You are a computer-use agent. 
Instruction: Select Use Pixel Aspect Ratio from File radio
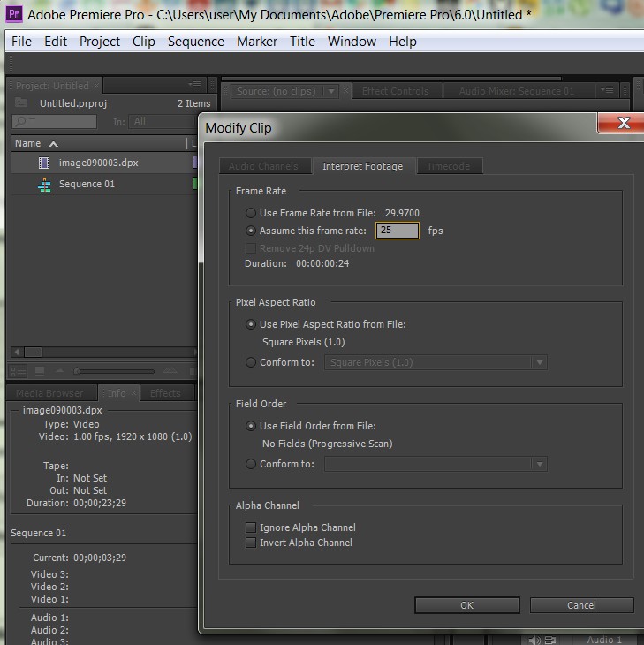(251, 324)
